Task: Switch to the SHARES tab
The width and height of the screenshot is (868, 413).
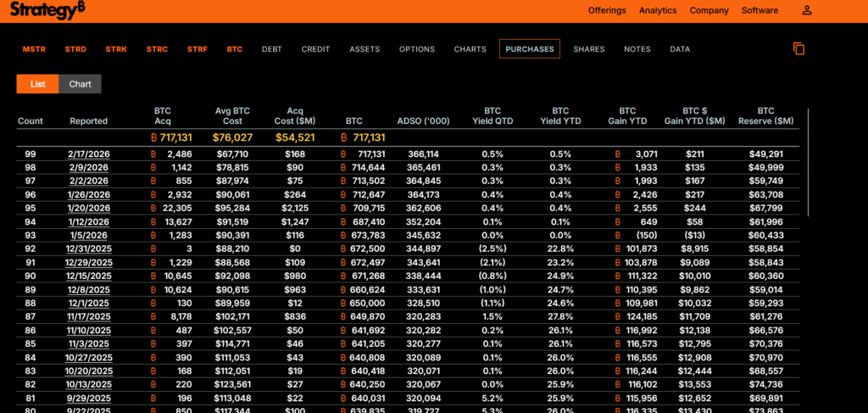Action: point(589,49)
